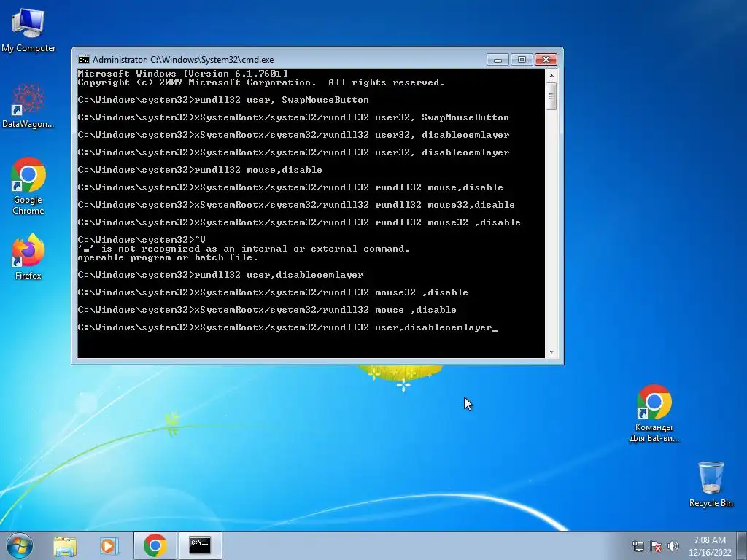Click the Show Desktop button at taskbar end
Screen dimensions: 747x560
(742, 545)
